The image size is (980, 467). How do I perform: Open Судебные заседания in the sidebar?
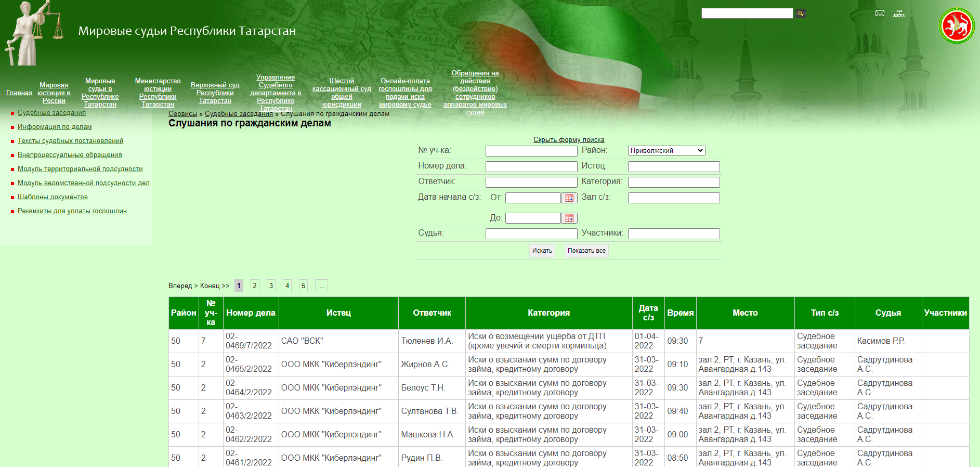click(51, 113)
